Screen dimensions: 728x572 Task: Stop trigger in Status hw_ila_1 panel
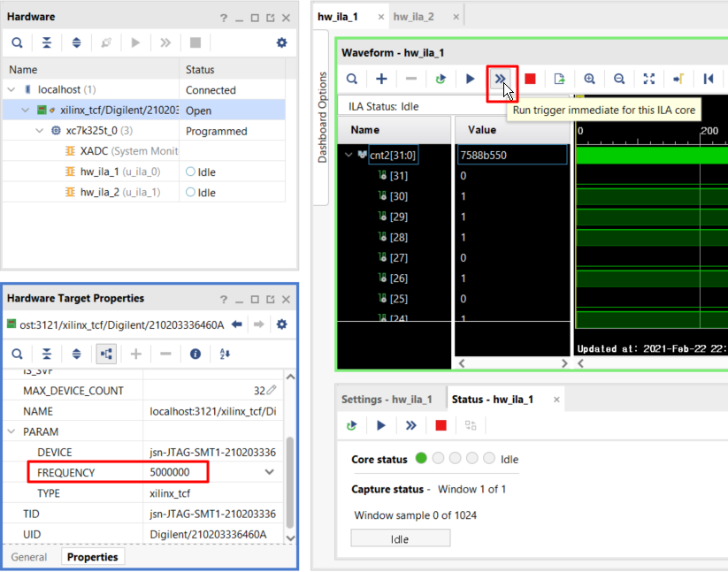tap(441, 425)
